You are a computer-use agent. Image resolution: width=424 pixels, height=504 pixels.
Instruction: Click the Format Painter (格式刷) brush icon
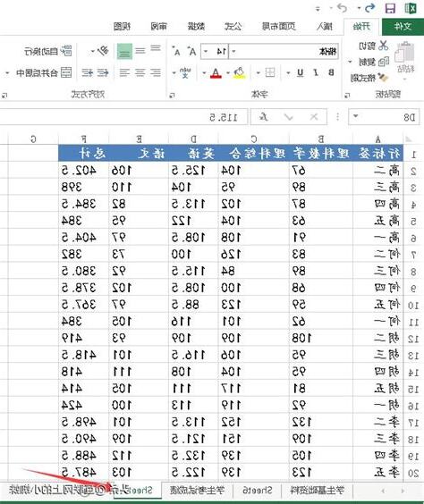tap(383, 77)
